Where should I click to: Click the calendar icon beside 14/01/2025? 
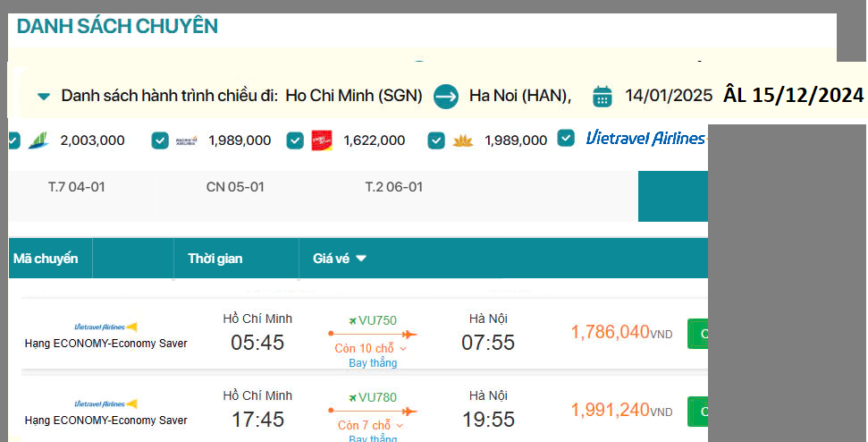click(603, 96)
